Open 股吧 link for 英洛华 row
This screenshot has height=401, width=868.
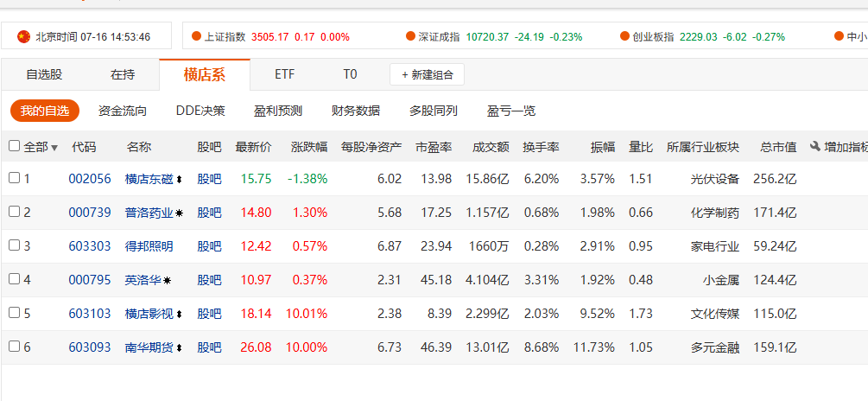pyautogui.click(x=209, y=280)
